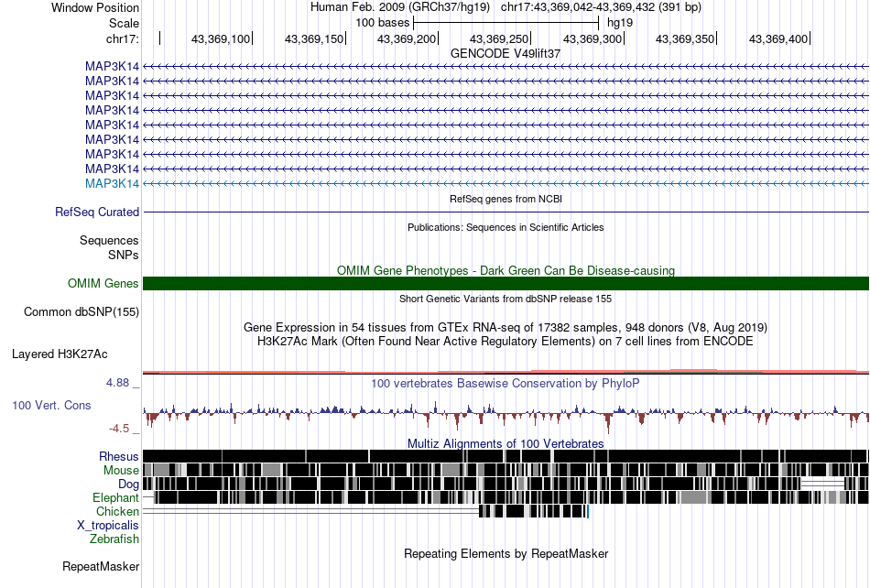Click the Zebrafish alignment label
Screen dimensions: 870x588
114,539
